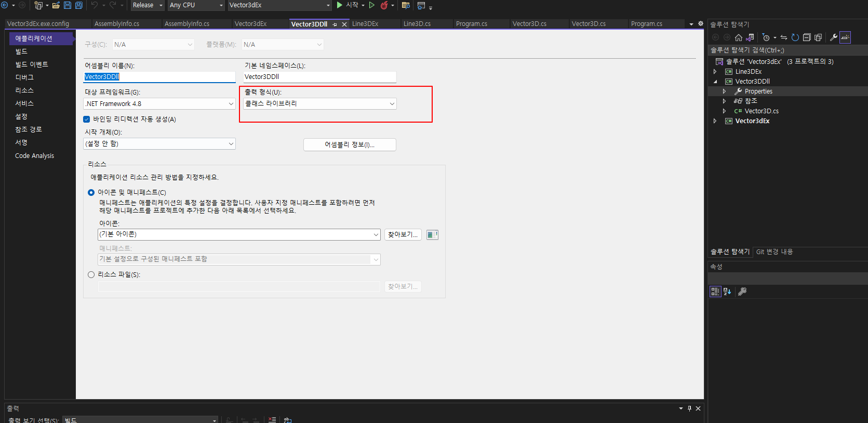The height and width of the screenshot is (423, 868).
Task: Click the hot reload flame icon
Action: point(384,5)
